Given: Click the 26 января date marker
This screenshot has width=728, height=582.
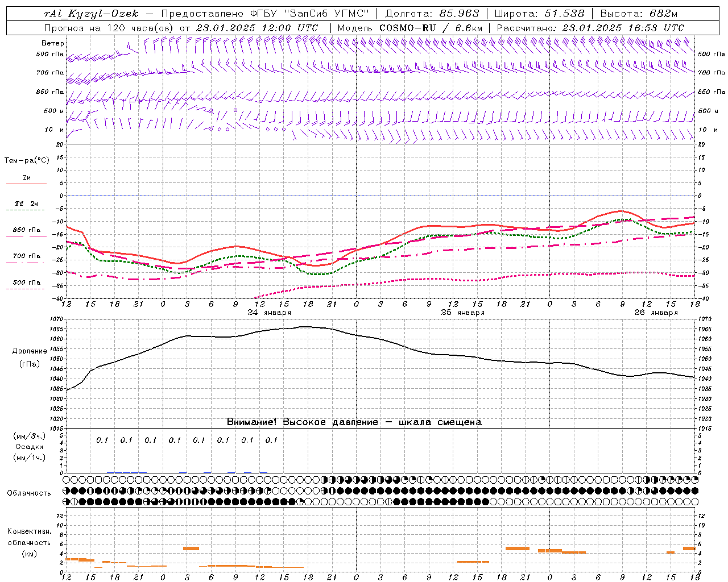Looking at the screenshot, I should [x=656, y=313].
